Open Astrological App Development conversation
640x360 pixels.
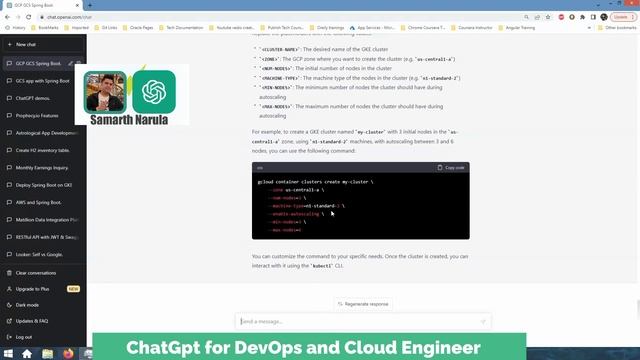[43, 133]
